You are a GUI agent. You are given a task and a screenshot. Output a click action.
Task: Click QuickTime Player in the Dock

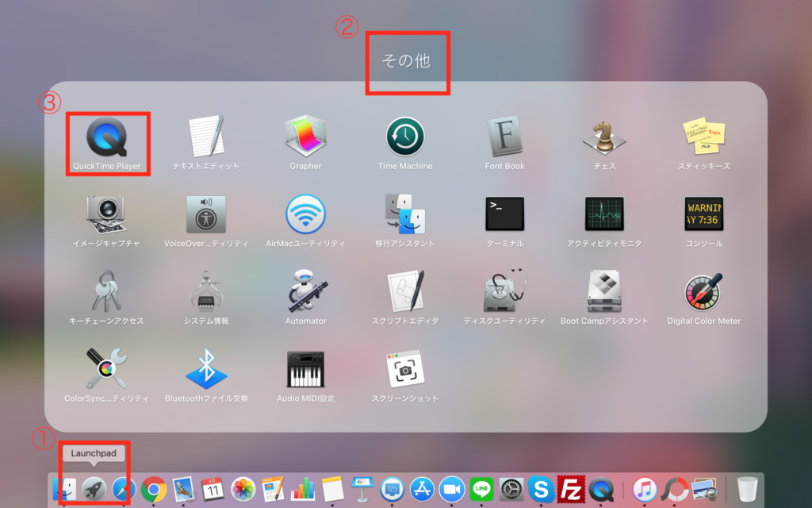pyautogui.click(x=601, y=489)
